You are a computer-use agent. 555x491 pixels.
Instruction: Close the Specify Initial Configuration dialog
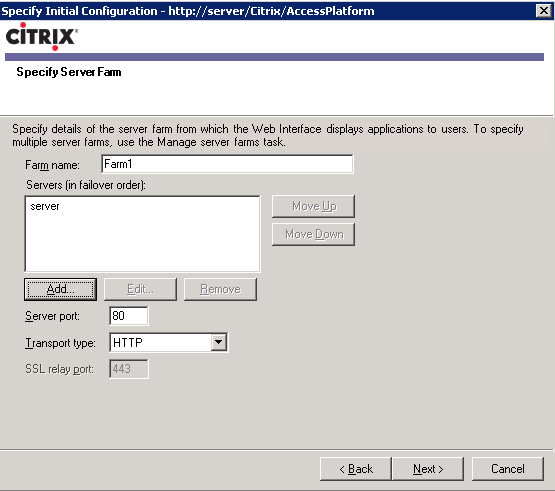[544, 11]
